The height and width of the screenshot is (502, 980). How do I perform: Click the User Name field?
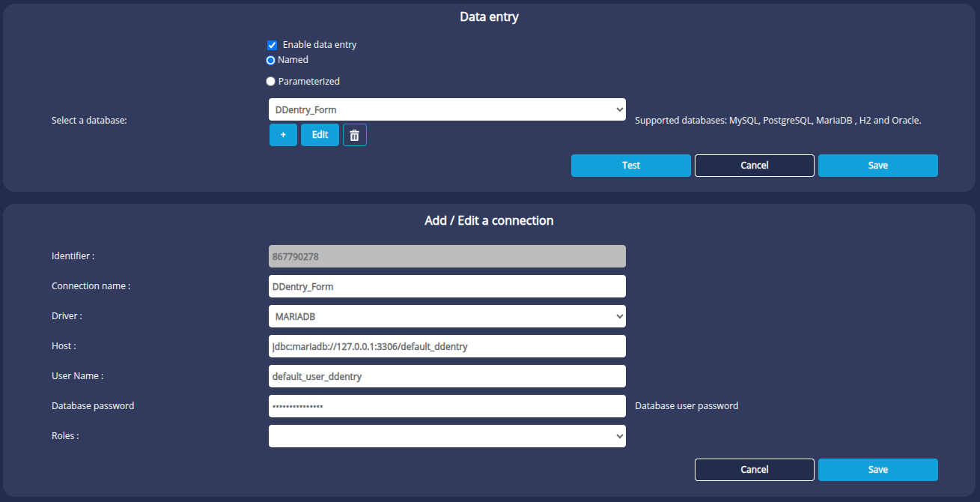pyautogui.click(x=446, y=375)
